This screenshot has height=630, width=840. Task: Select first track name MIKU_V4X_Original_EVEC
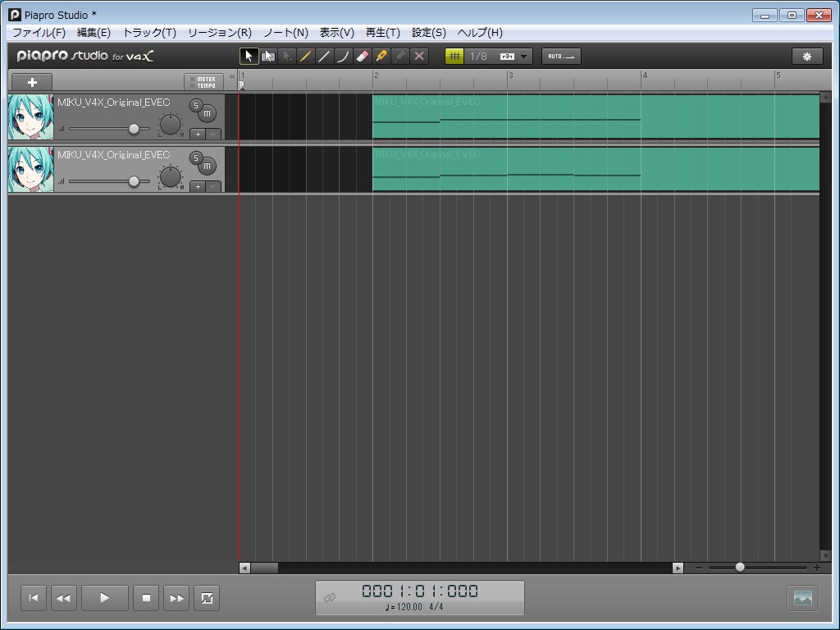[113, 103]
